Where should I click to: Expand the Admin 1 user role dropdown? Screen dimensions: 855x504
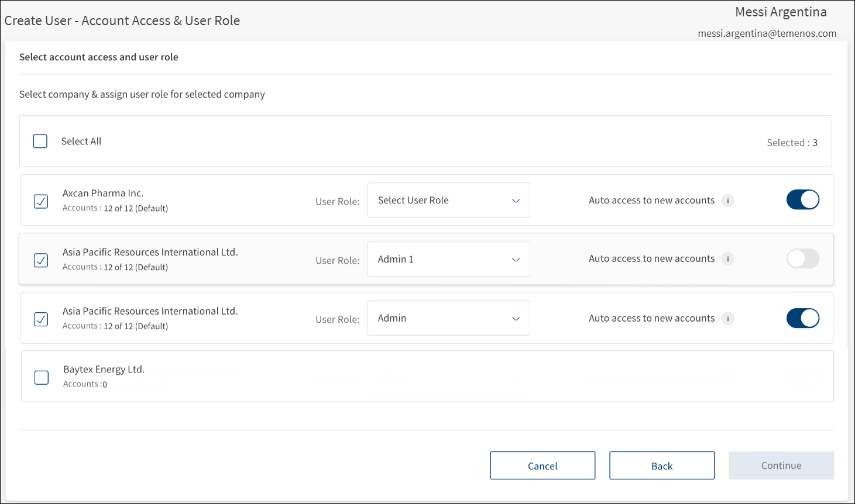448,260
